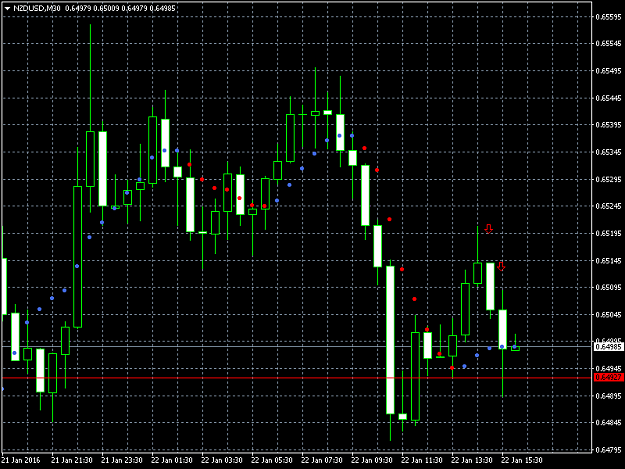Click the 22 Jan 15:30 time label
Image resolution: width=625 pixels, height=469 pixels.
pyautogui.click(x=522, y=460)
